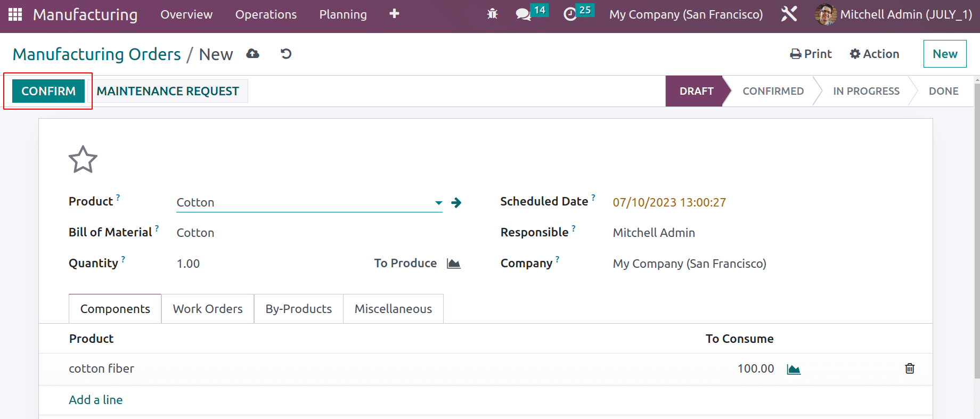Discard changes with the undo arrow icon
Viewport: 980px width, 419px height.
coord(286,54)
